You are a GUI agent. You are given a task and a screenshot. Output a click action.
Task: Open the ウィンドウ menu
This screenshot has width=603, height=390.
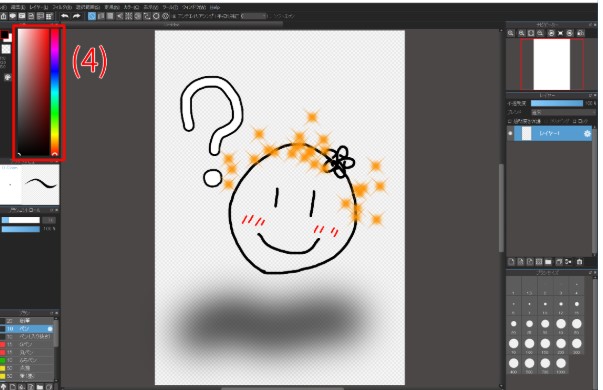pyautogui.click(x=194, y=7)
